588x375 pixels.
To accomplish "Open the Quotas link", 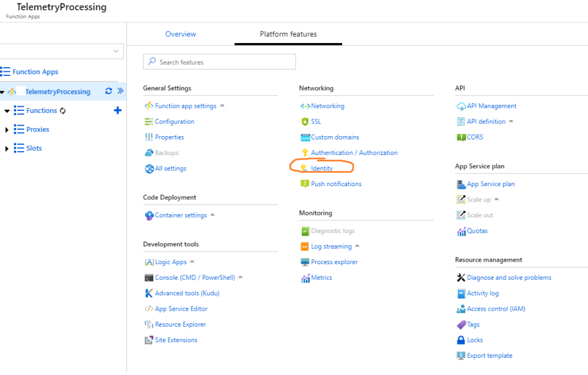I will [x=477, y=231].
